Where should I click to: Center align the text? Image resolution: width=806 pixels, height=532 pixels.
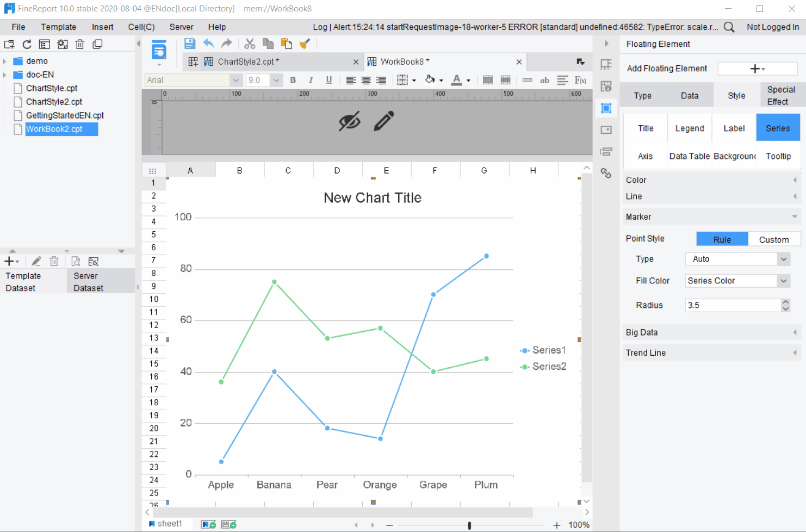coord(366,81)
